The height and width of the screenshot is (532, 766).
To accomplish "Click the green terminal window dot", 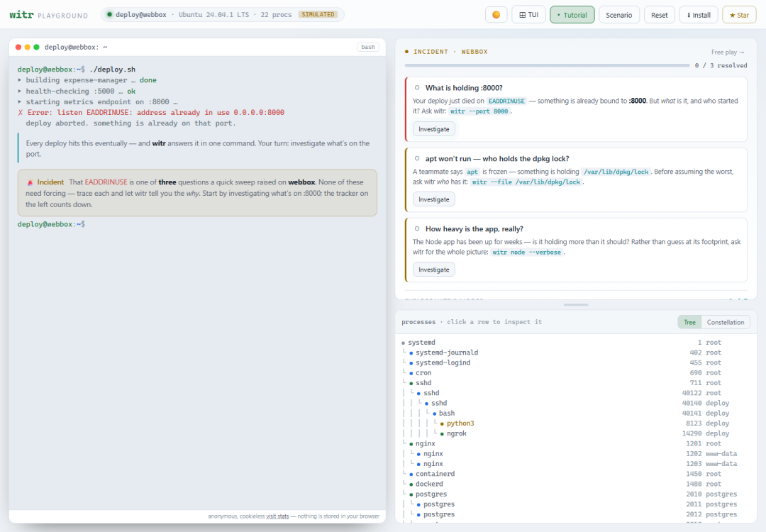I will (36, 47).
